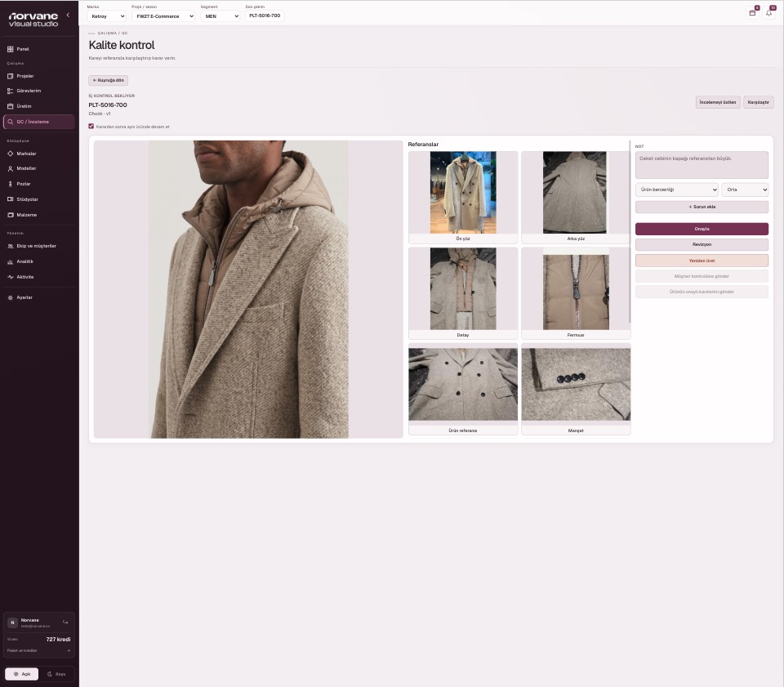Viewport: 784px width, 687px height.
Task: Click the logout icon next to Norvane account
Action: (65, 622)
